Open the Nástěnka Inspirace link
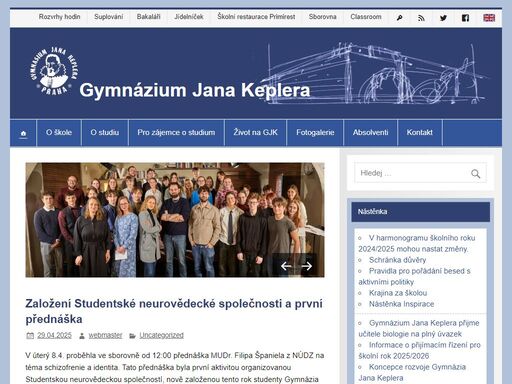Image resolution: width=512 pixels, height=384 pixels. pos(401,304)
